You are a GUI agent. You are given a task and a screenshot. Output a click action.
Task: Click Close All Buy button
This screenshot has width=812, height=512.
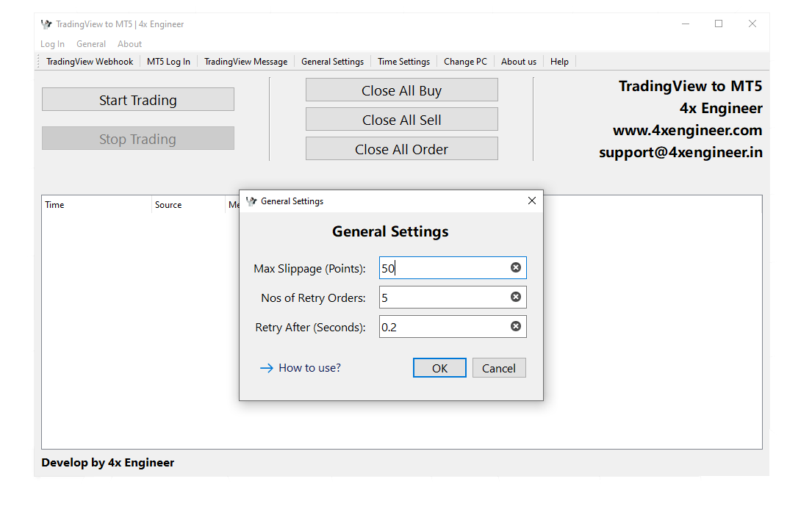tap(402, 90)
